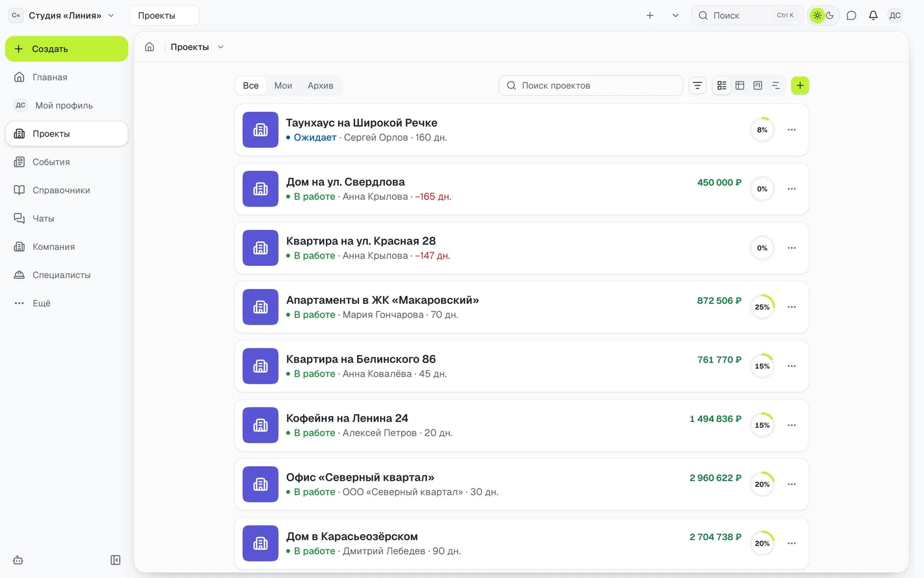924x578 pixels.
Task: Open the chevron dropdown next to plus
Action: 676,15
